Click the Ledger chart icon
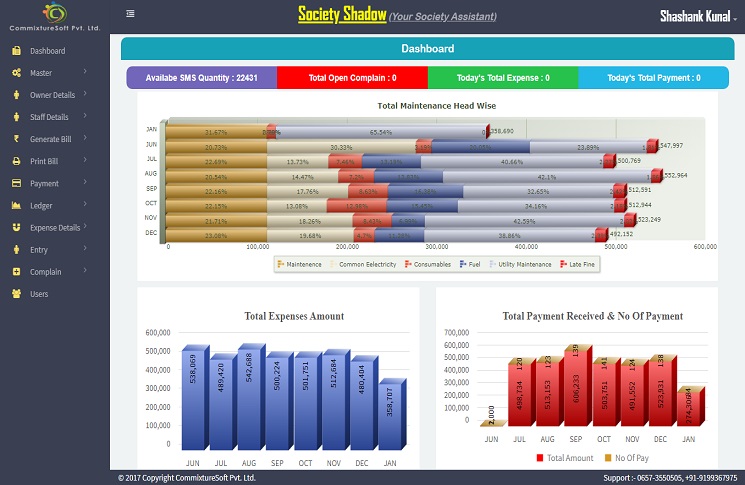 [x=17, y=205]
